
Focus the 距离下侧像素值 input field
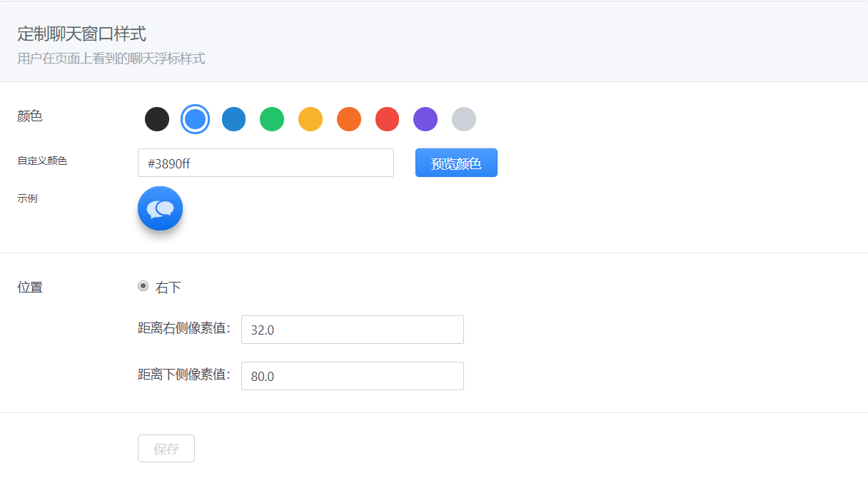coord(352,376)
